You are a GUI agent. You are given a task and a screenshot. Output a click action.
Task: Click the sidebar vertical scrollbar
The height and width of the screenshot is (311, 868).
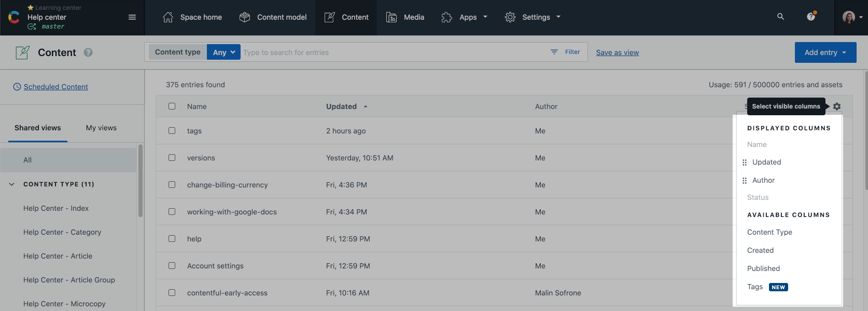[x=141, y=182]
